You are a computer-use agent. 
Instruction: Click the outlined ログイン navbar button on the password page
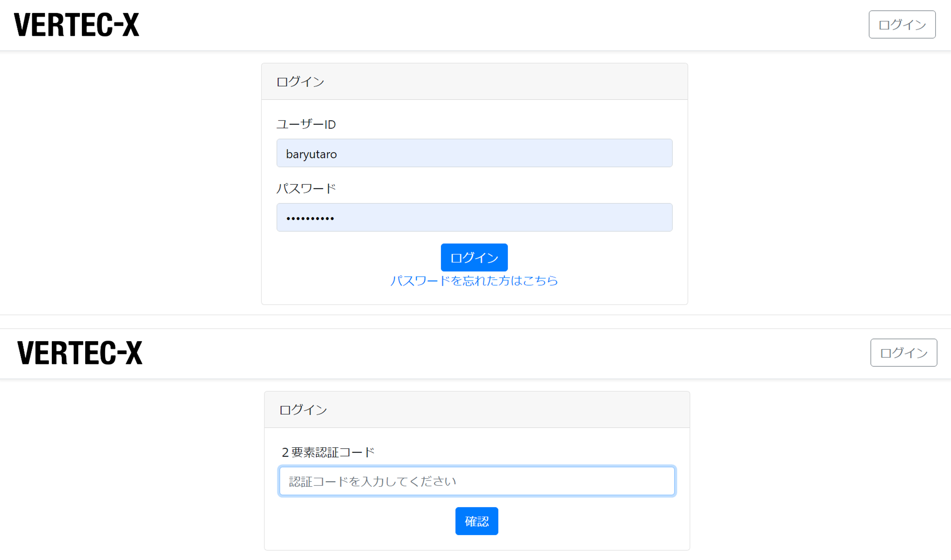click(902, 25)
